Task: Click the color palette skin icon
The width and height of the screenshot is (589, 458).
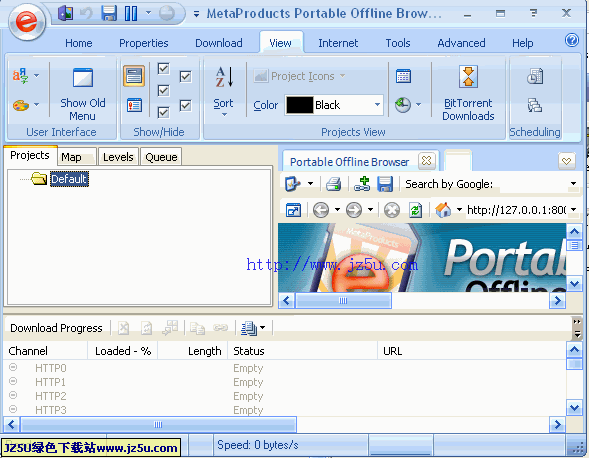Action: 21,105
